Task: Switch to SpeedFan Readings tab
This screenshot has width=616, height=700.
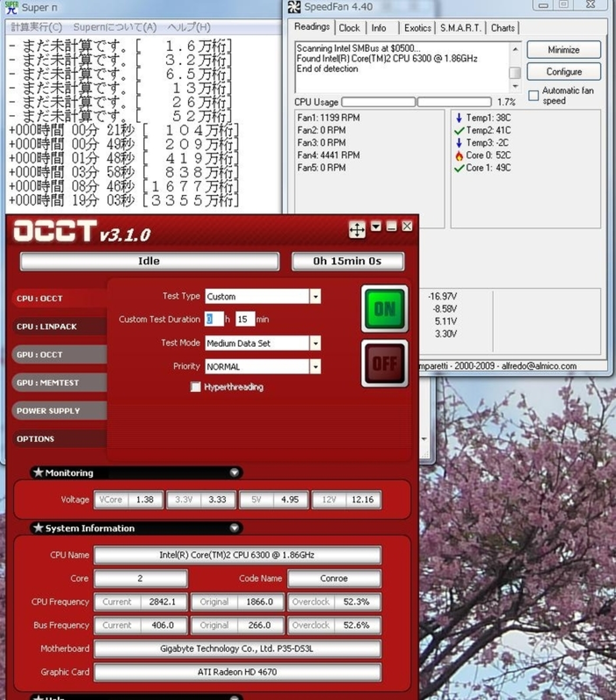Action: point(312,27)
